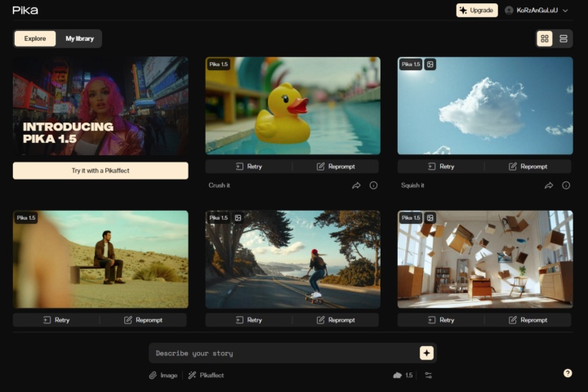Viewport: 588px width, 392px height.
Task: Click Reprompt under the skateboarder video
Action: click(336, 320)
